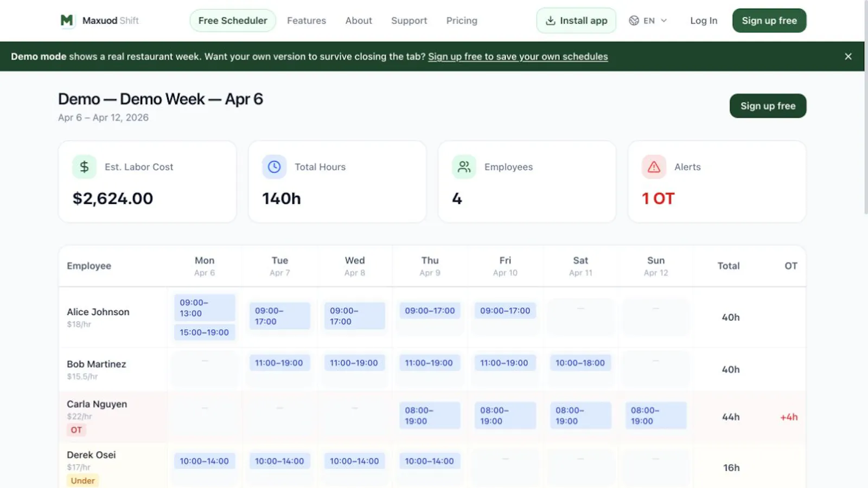Open the Free Scheduler tab
Viewport: 868px width, 488px height.
point(233,21)
